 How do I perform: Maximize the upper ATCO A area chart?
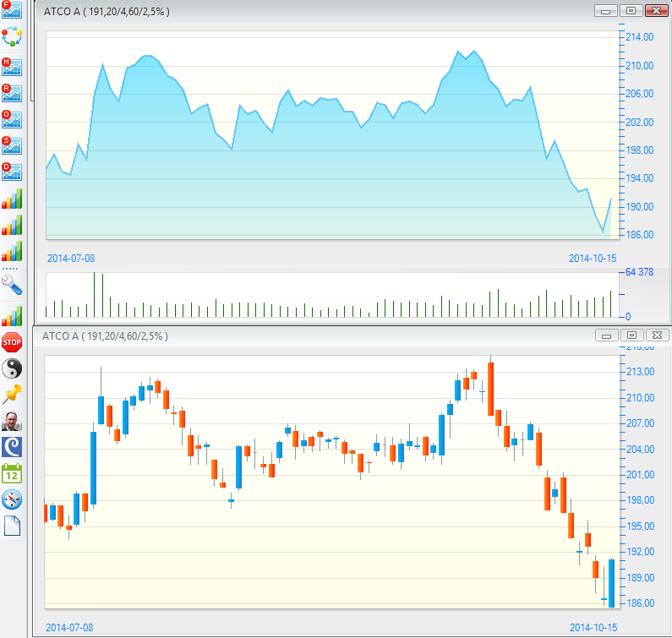click(631, 11)
